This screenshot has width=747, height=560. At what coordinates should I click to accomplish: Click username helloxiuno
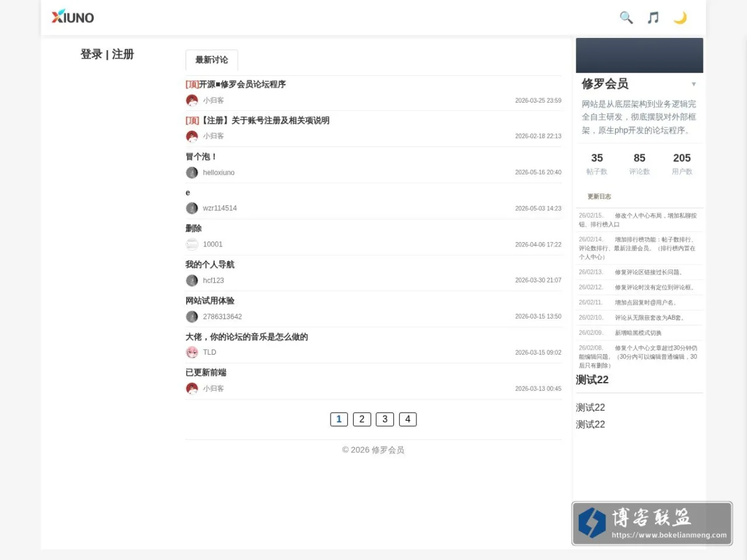pyautogui.click(x=218, y=172)
